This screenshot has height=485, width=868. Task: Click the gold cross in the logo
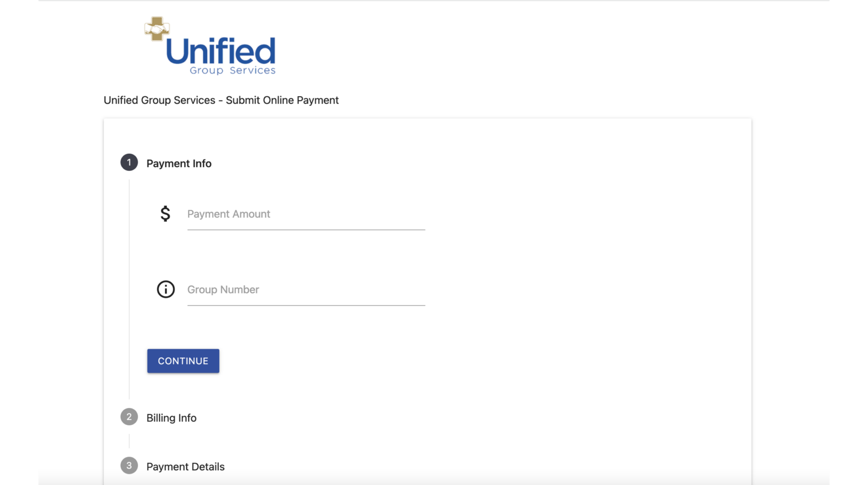tap(157, 29)
